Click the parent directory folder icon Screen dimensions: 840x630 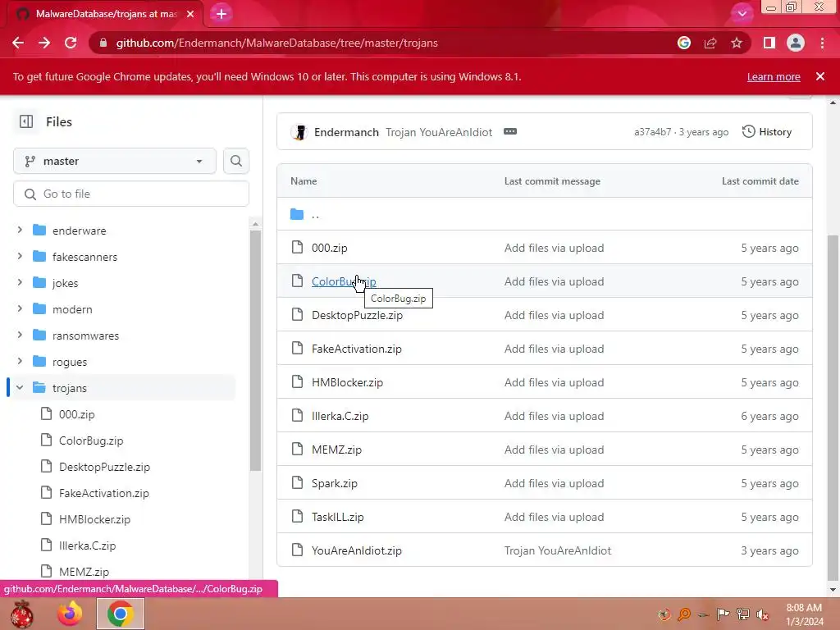(x=297, y=214)
